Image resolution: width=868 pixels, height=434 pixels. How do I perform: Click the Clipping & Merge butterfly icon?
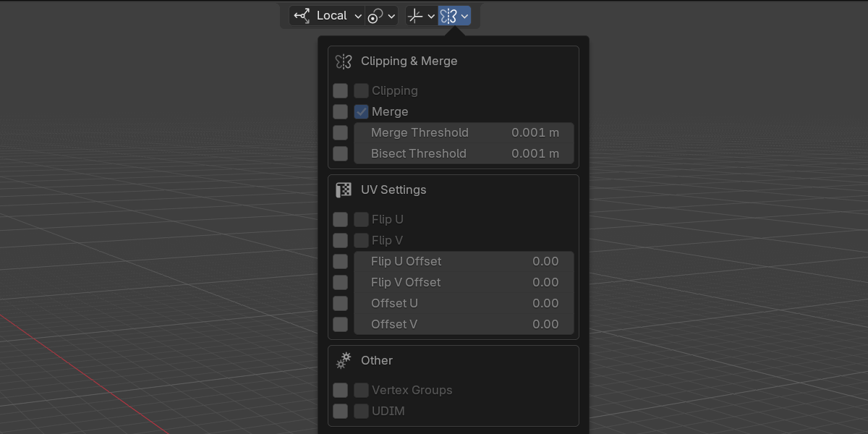point(344,61)
